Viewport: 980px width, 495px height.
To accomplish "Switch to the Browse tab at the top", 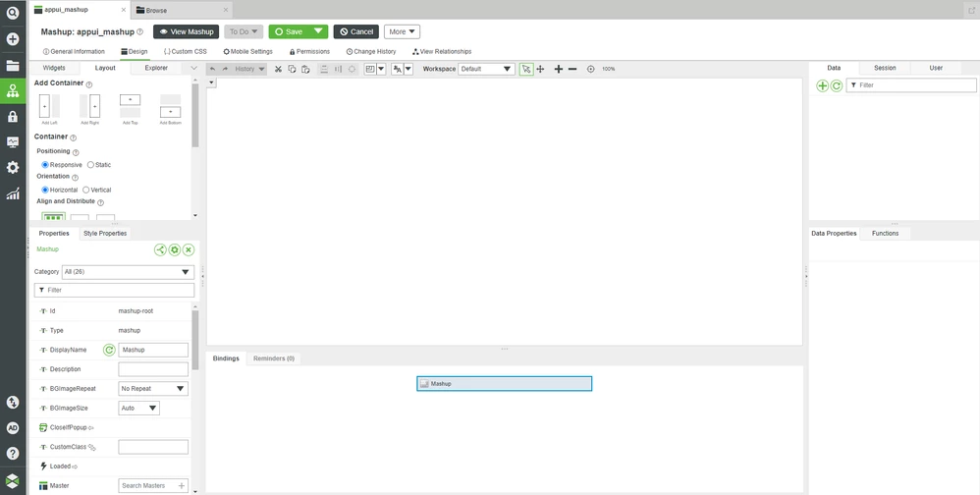I will click(x=183, y=10).
